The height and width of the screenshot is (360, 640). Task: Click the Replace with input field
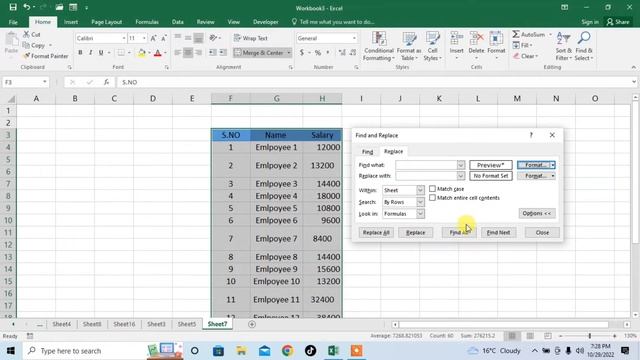click(426, 176)
